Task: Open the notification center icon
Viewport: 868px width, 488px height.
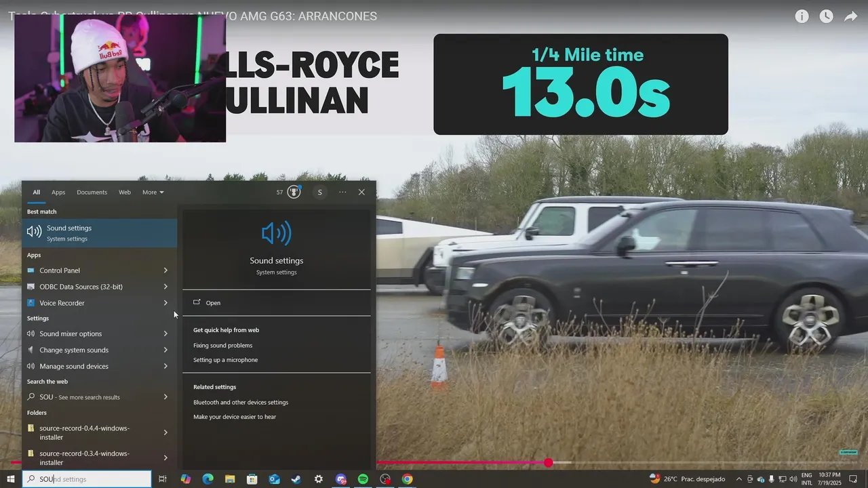Action: 854,479
